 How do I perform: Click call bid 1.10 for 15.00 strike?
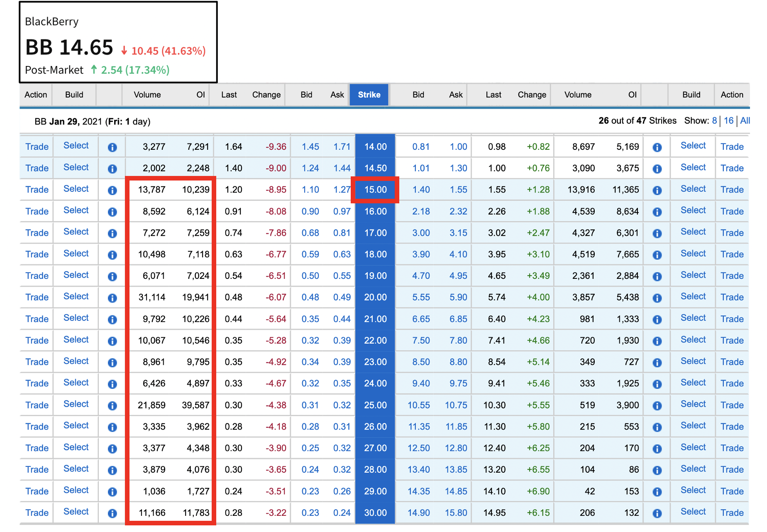click(310, 190)
